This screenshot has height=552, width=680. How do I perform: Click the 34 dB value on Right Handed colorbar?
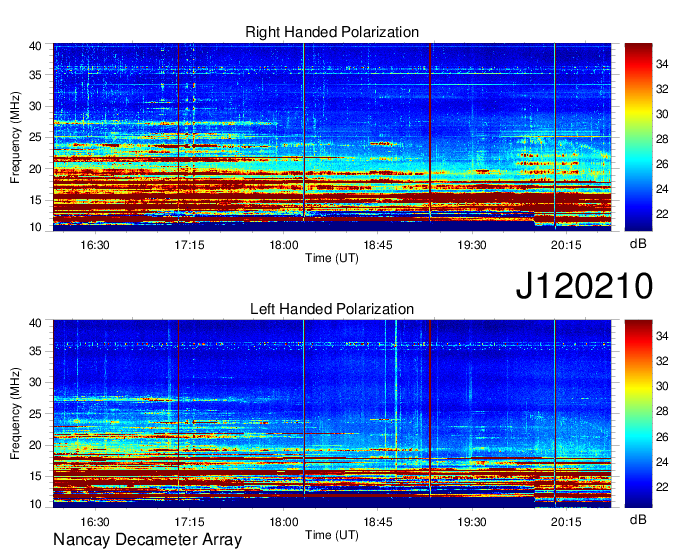[x=662, y=64]
